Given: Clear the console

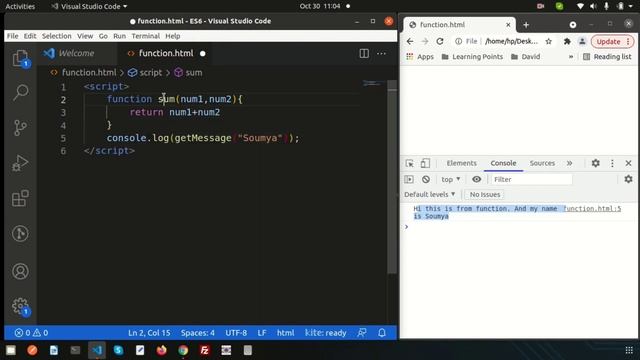Looking at the screenshot, I should [426, 179].
